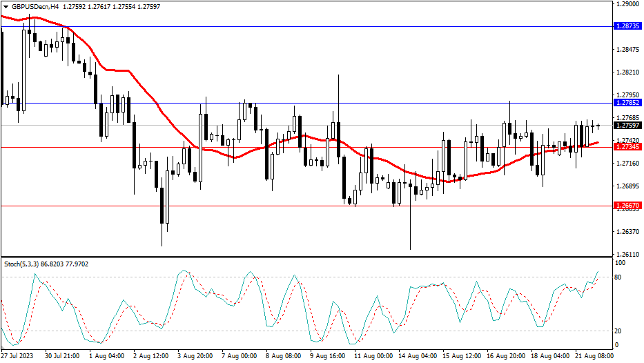Click the 20 level on Stochastic scale

pos(619,331)
